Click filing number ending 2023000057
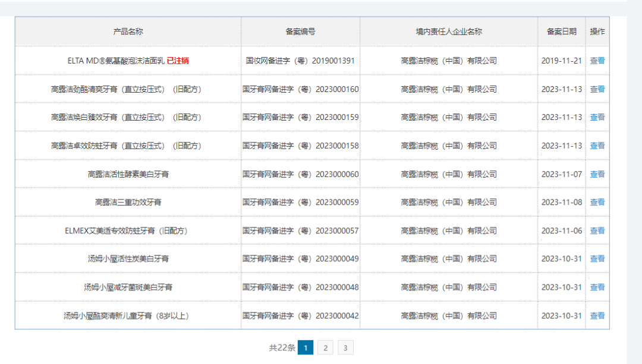 (301, 230)
